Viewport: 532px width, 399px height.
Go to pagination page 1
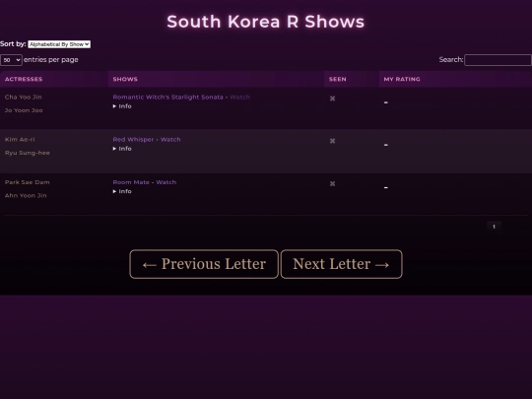(494, 227)
